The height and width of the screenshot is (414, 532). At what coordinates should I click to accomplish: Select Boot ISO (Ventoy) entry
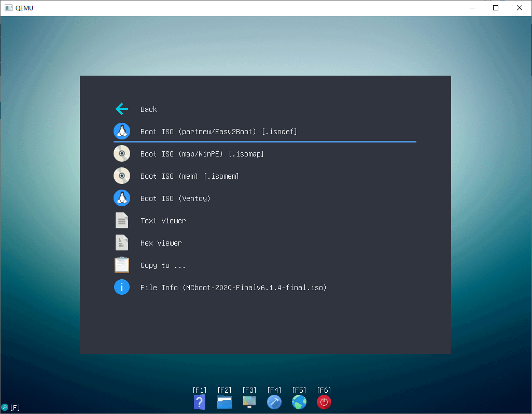click(265, 198)
